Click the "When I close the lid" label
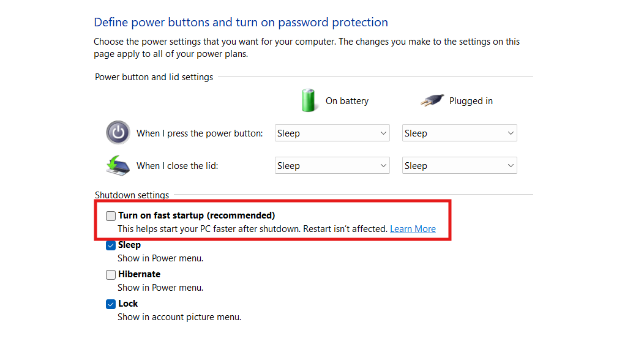The width and height of the screenshot is (644, 355). click(177, 166)
